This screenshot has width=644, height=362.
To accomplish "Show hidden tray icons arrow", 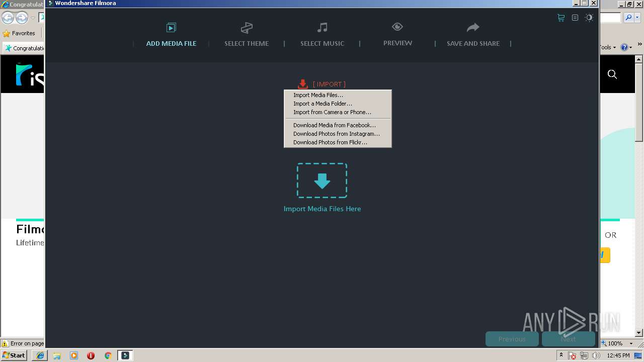I will (x=561, y=355).
